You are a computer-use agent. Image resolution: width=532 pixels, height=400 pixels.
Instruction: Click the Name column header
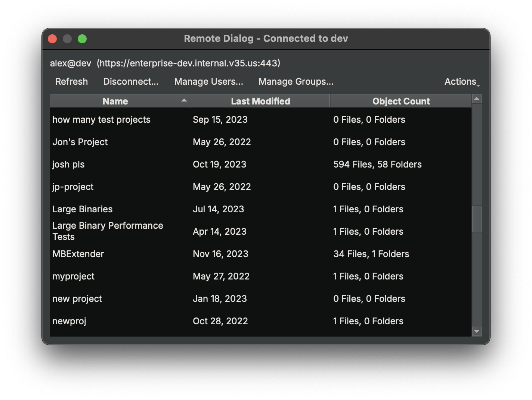tap(115, 101)
